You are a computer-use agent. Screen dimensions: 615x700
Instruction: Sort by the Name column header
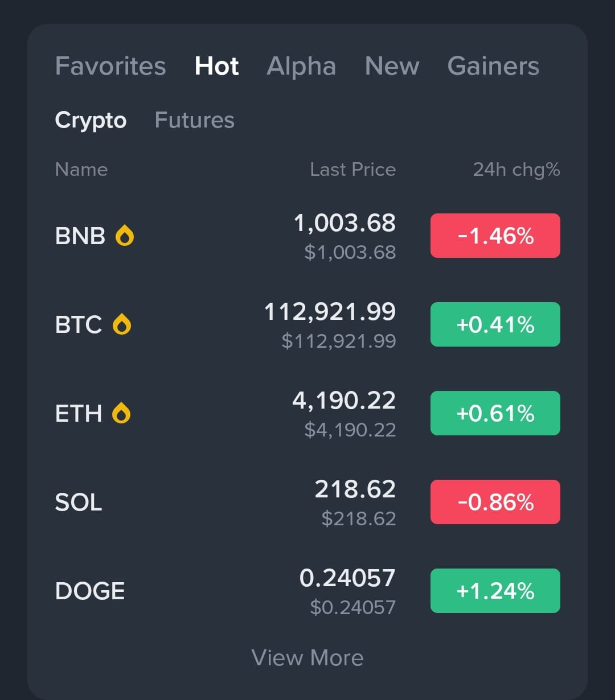click(81, 170)
